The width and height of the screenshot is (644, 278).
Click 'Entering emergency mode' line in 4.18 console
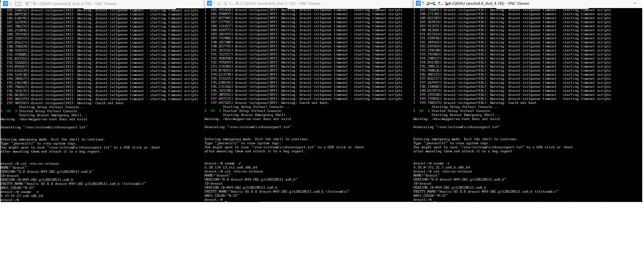(465, 139)
